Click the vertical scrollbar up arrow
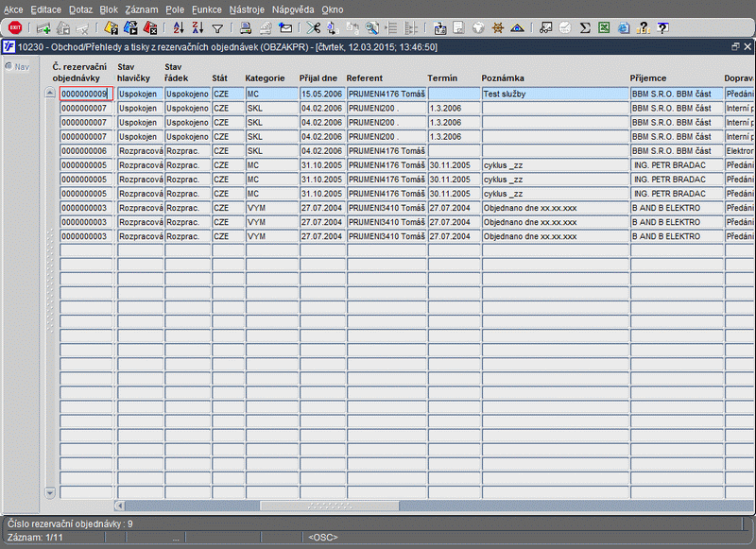Screen dimensions: 756x549 click(x=50, y=93)
